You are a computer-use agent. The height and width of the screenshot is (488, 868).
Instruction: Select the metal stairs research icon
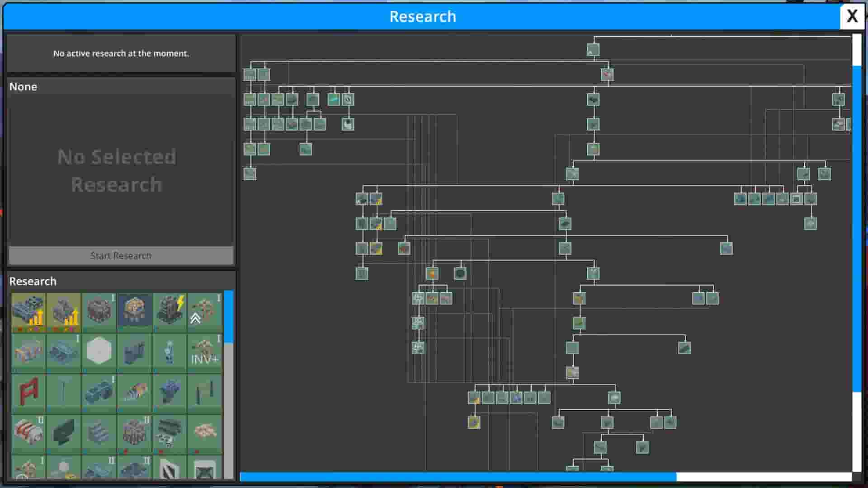[99, 434]
